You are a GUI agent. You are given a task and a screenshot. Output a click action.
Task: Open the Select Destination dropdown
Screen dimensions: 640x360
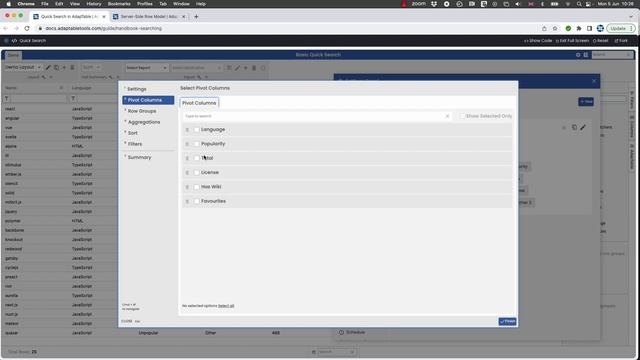(x=196, y=68)
